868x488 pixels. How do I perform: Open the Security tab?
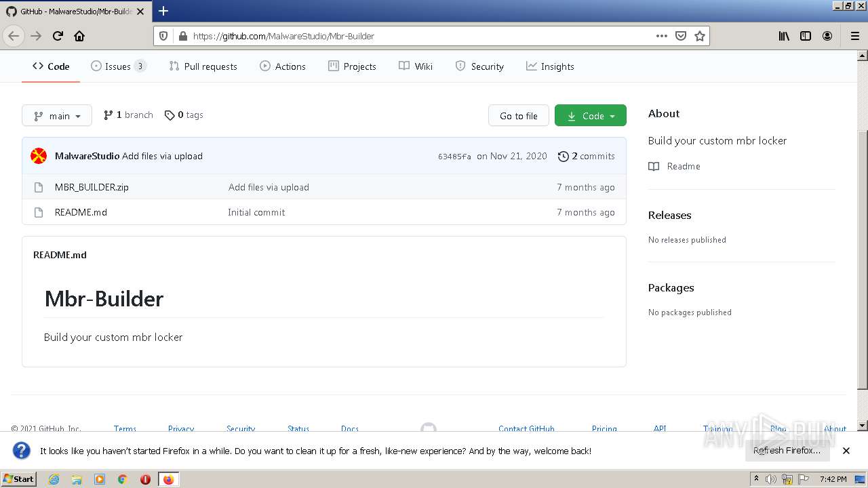(x=479, y=66)
